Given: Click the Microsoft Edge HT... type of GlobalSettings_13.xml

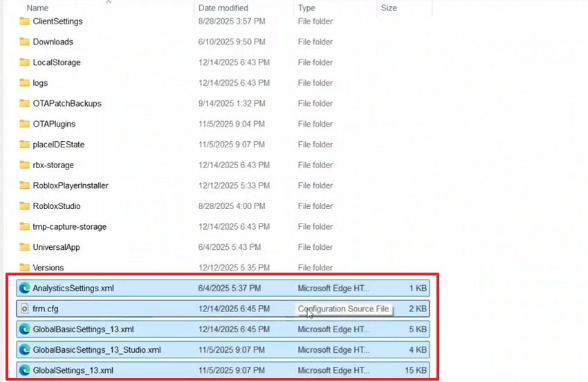Looking at the screenshot, I should pyautogui.click(x=333, y=370).
